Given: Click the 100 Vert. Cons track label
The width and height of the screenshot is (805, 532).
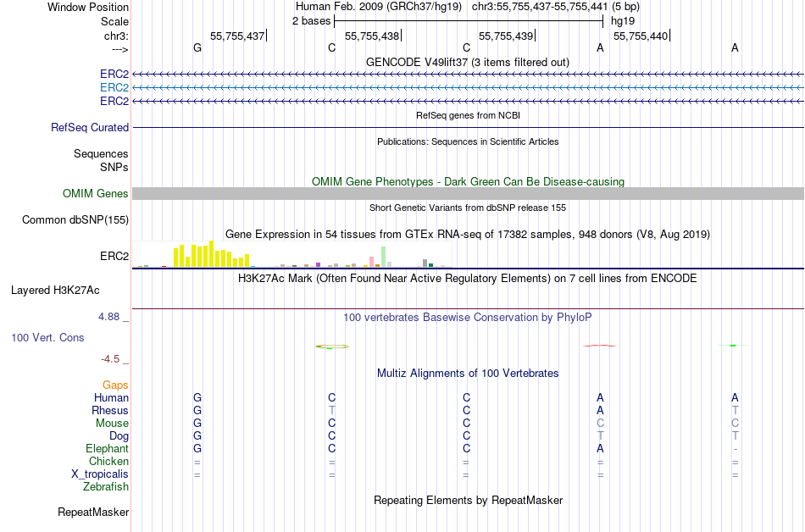Looking at the screenshot, I should pos(47,337).
